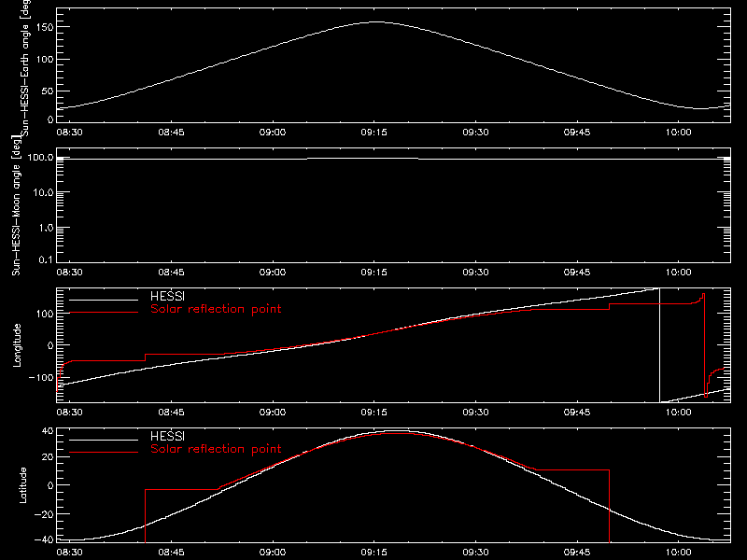The image size is (747, 560).
Task: Click 08:45 tick label under Latitude plot
Action: [171, 553]
